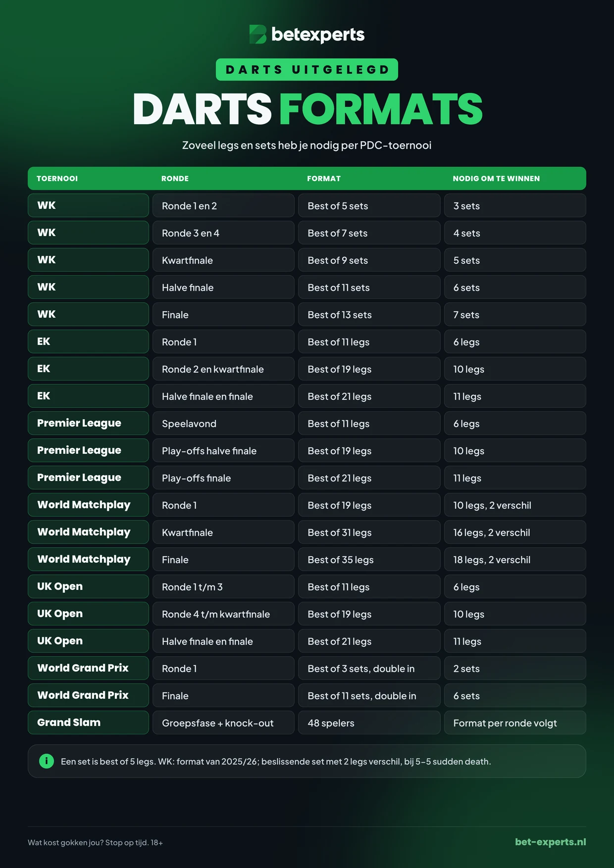Click the 'Best of 3 sets, double in' cell
The height and width of the screenshot is (868, 614).
(x=369, y=668)
